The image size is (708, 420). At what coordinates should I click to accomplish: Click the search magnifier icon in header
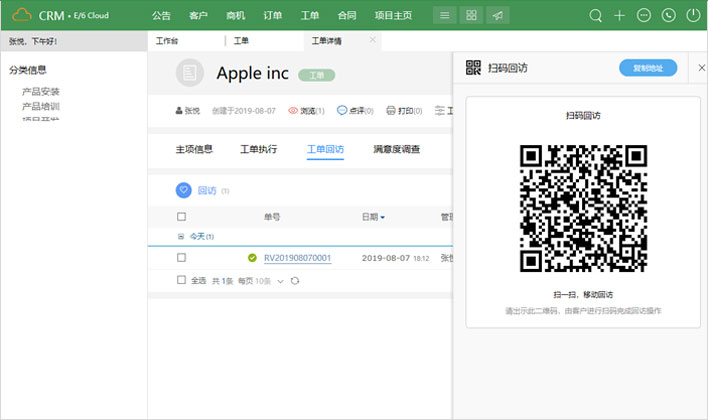tap(596, 15)
